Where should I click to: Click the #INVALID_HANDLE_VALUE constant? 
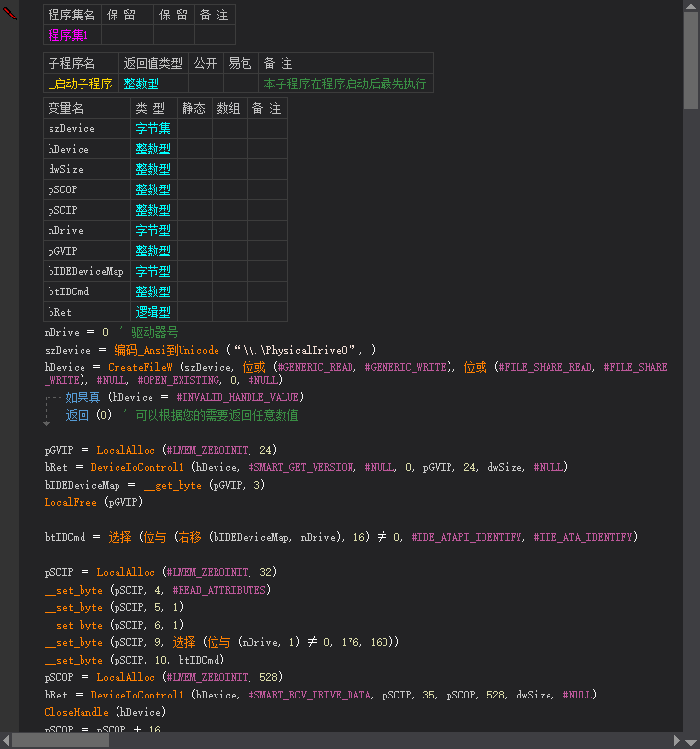[x=237, y=397]
